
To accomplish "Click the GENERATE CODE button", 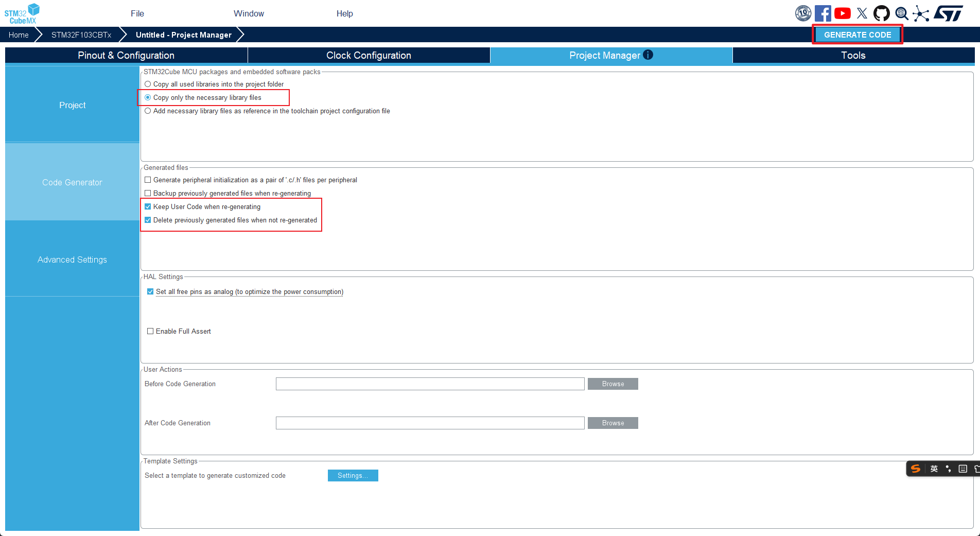I will 857,34.
